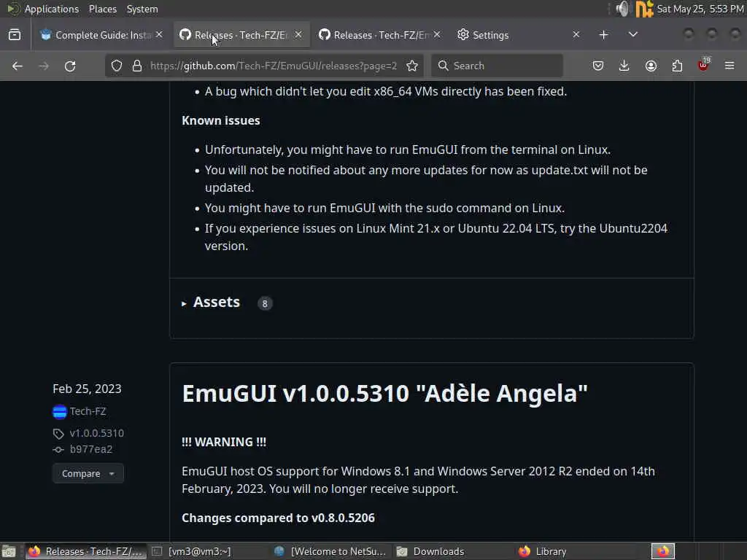Image resolution: width=747 pixels, height=560 pixels.
Task: List all tabs dropdown arrow
Action: click(x=632, y=35)
